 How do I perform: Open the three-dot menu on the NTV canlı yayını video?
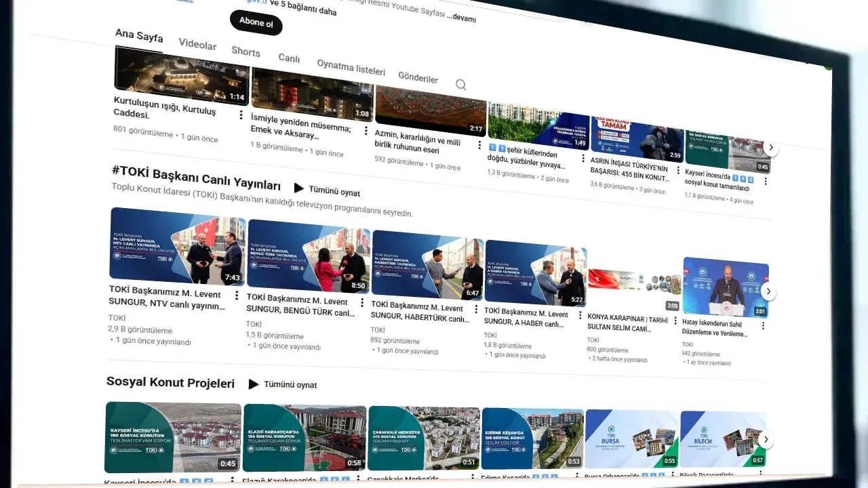point(237,296)
